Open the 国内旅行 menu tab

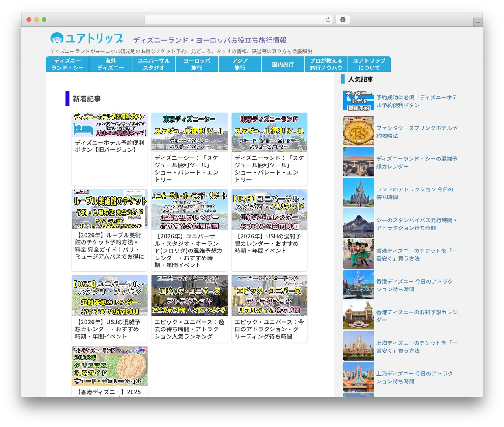click(x=283, y=64)
